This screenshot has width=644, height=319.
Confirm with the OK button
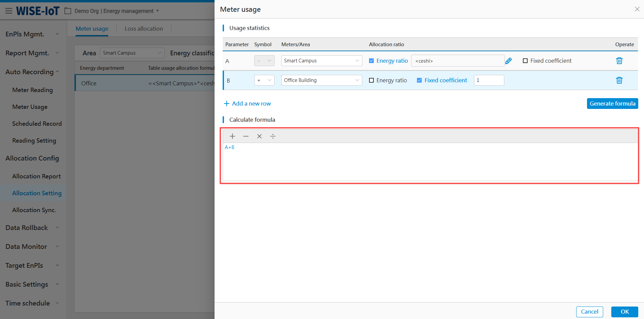point(624,312)
